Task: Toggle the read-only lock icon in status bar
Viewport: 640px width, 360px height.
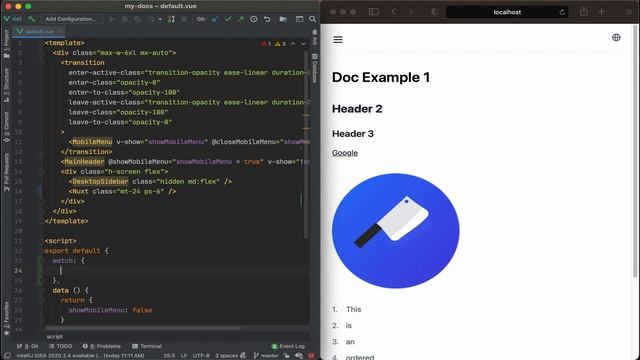Action: (x=287, y=356)
